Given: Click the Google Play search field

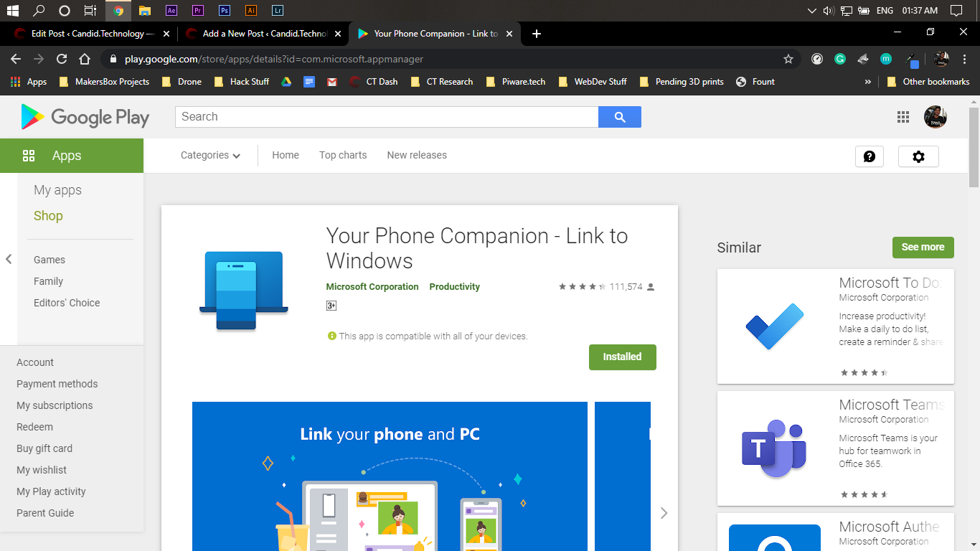Looking at the screenshot, I should coord(387,117).
